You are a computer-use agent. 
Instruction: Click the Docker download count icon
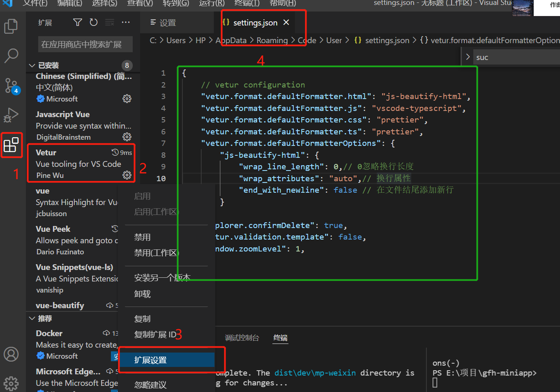point(106,333)
